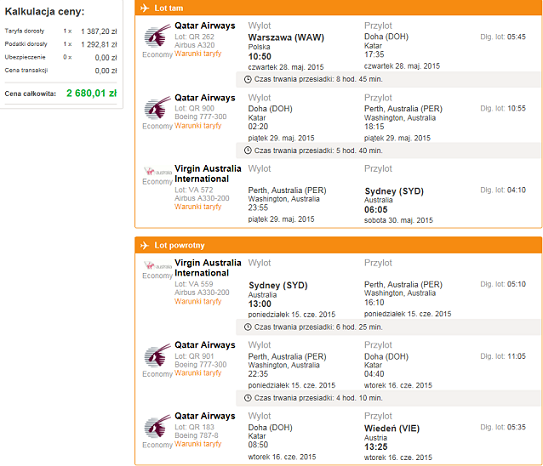Click flight number Lot: QR 262
The image size is (543, 466).
[x=194, y=37]
